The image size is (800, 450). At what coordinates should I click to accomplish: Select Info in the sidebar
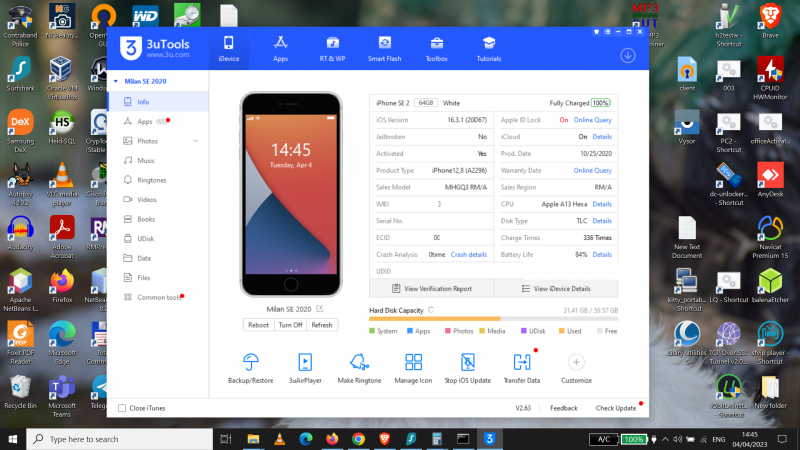pyautogui.click(x=158, y=102)
